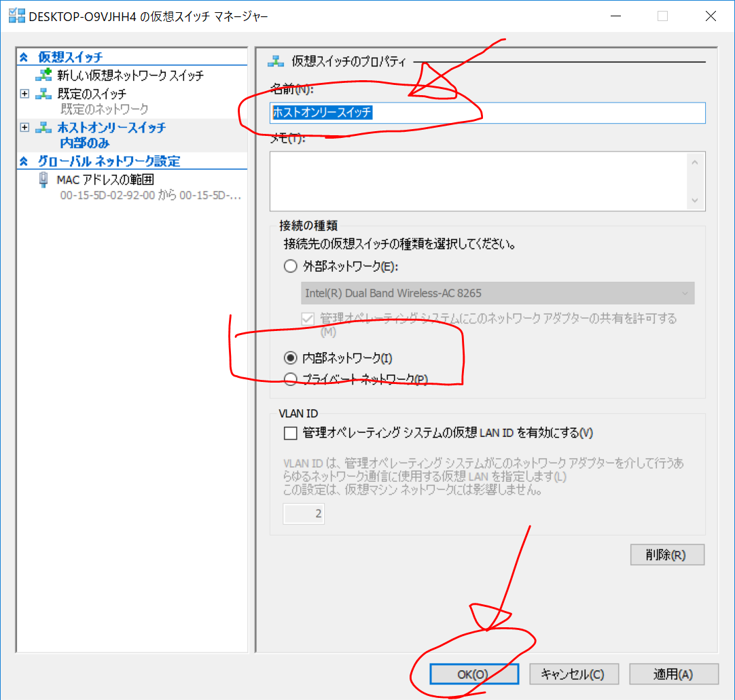Viewport: 735px width, 700px height.
Task: Select 新しい仮想ネットワーク スイッチ in the list
Action: point(130,75)
